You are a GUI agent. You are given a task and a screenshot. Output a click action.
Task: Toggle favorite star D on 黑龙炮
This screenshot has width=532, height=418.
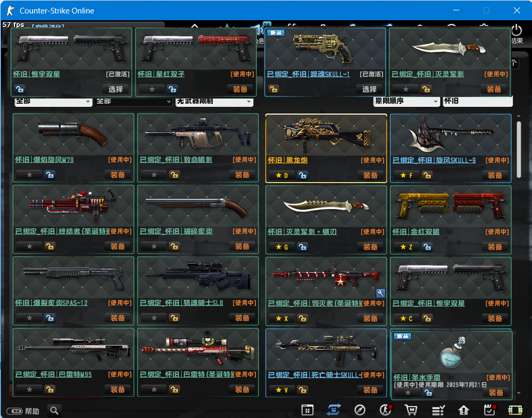pos(282,175)
